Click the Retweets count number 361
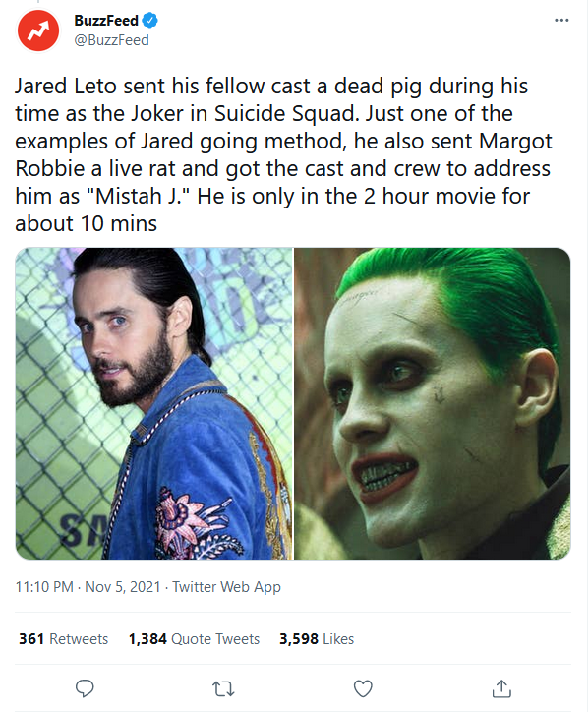 tap(31, 639)
